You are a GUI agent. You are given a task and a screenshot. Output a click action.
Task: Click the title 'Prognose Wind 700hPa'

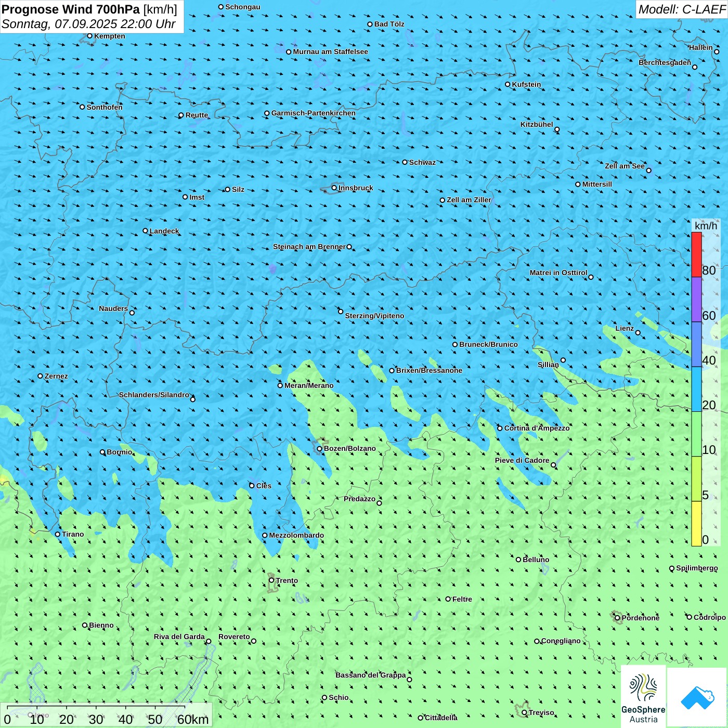pyautogui.click(x=71, y=9)
